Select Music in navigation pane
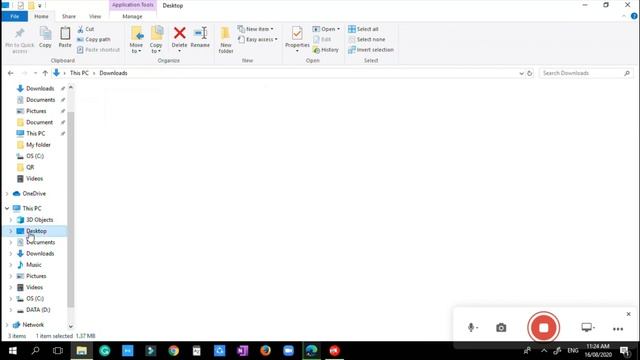The height and width of the screenshot is (360, 640). (34, 265)
